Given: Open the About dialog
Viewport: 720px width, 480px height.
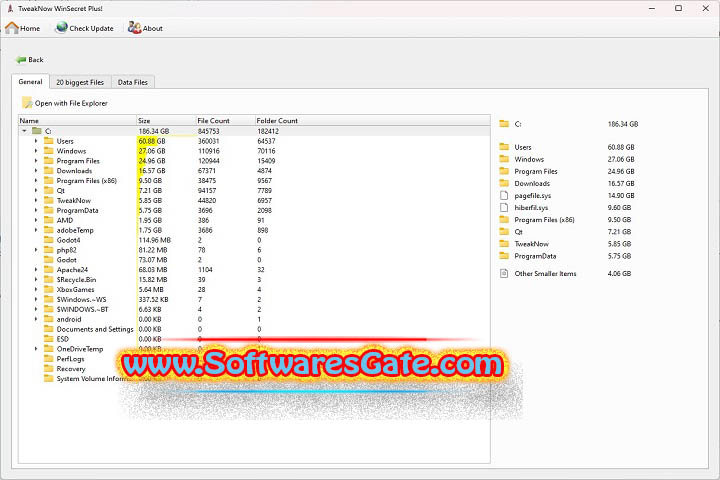Looking at the screenshot, I should (145, 28).
